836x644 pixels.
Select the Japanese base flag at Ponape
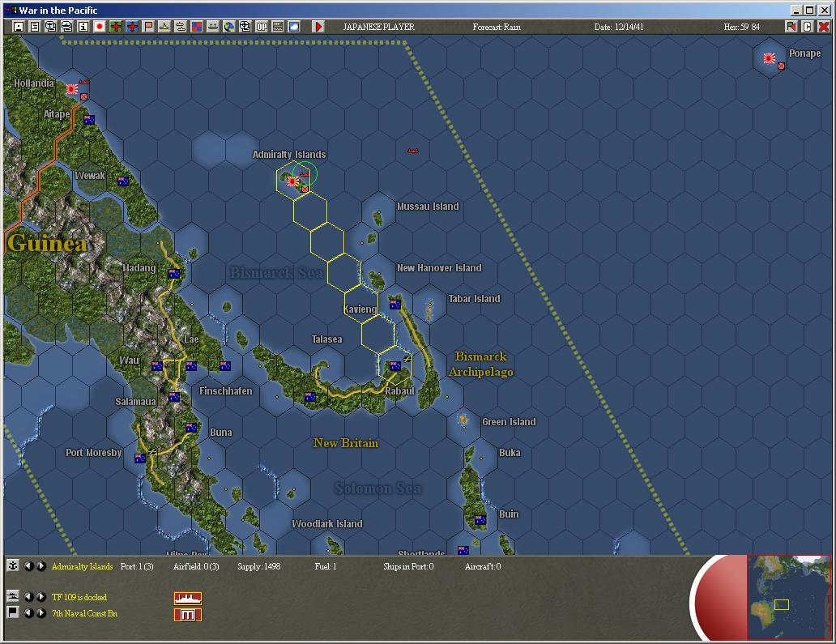pos(769,58)
